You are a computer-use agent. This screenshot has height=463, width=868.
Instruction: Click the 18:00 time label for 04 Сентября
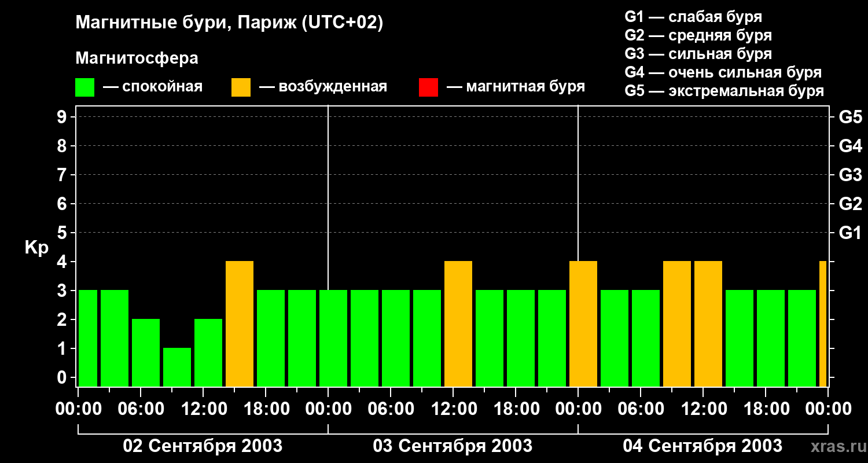pos(766,409)
